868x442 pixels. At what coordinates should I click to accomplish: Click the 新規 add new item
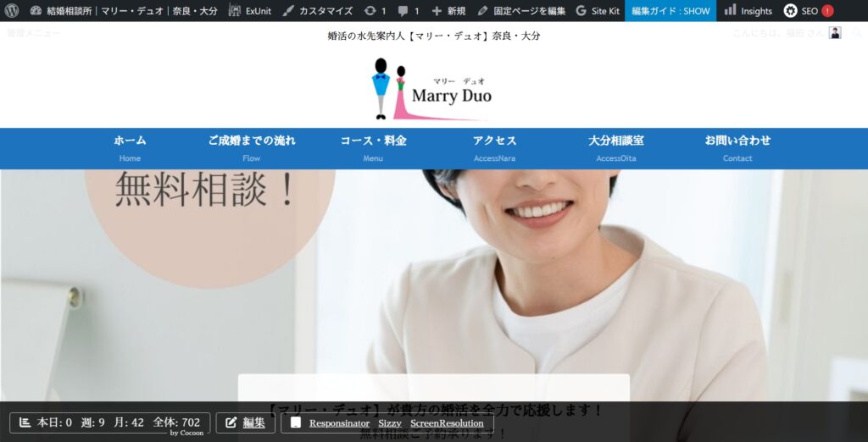click(448, 11)
